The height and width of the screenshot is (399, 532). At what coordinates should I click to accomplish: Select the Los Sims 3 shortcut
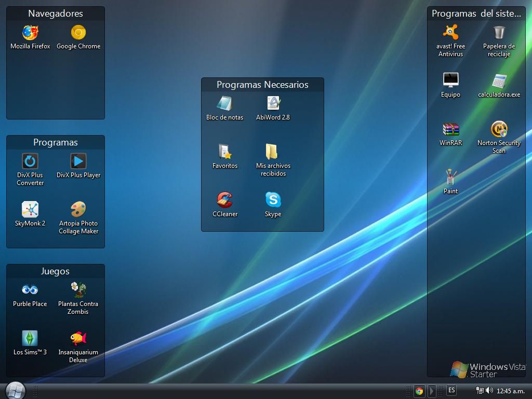(x=30, y=339)
